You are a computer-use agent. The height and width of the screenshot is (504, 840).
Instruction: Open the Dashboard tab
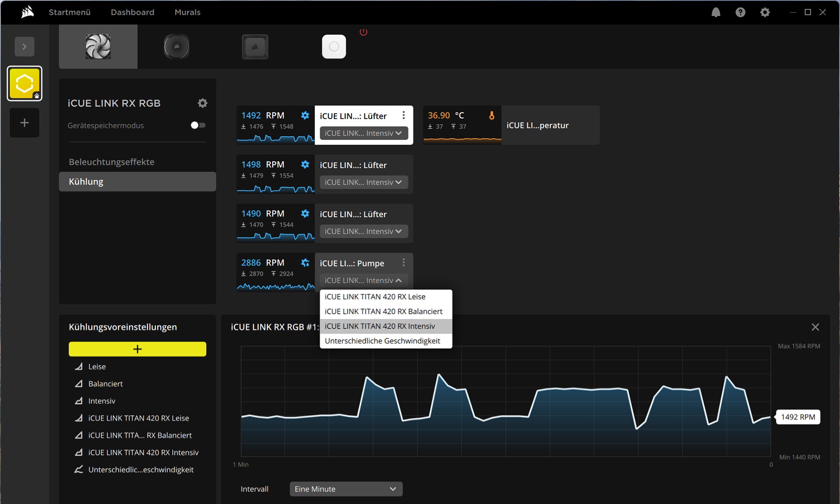pos(132,12)
